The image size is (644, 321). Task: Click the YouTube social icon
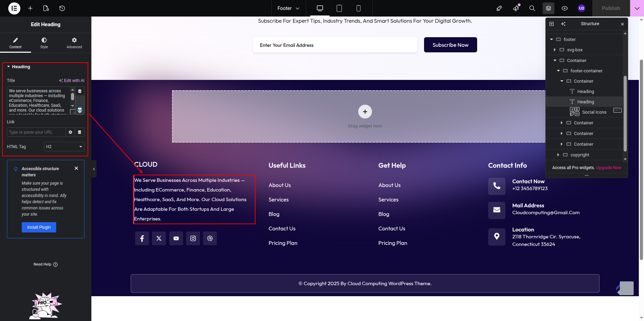coord(176,238)
